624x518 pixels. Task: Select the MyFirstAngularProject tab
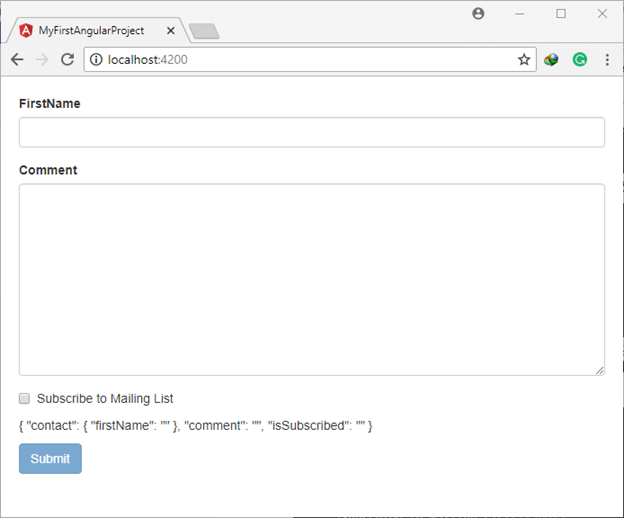[x=98, y=30]
